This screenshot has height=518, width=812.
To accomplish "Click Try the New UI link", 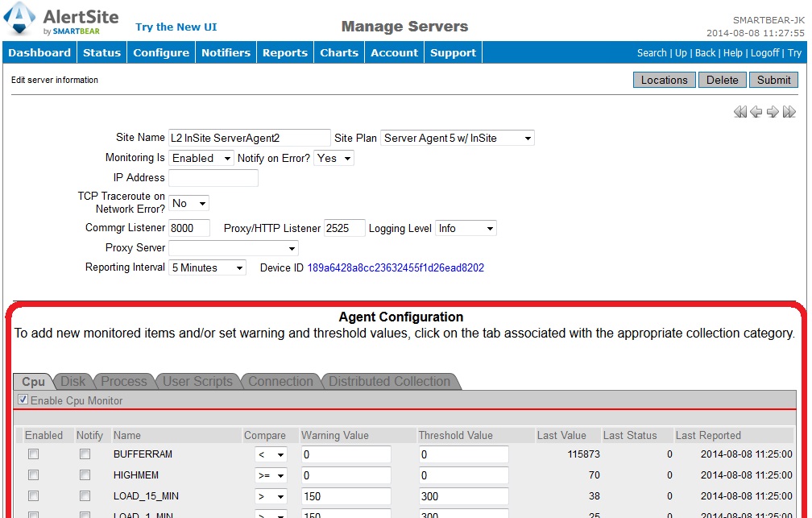I will [x=176, y=27].
